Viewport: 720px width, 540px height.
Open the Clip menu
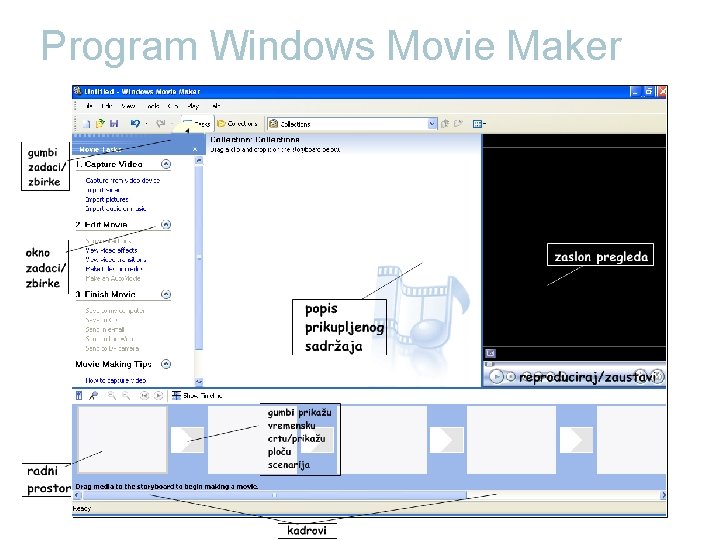coord(173,106)
